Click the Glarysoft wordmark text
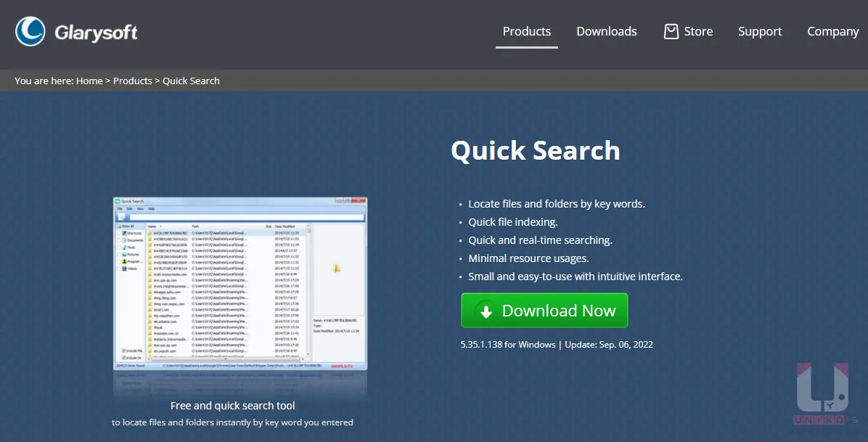The height and width of the screenshot is (442, 868). point(96,33)
